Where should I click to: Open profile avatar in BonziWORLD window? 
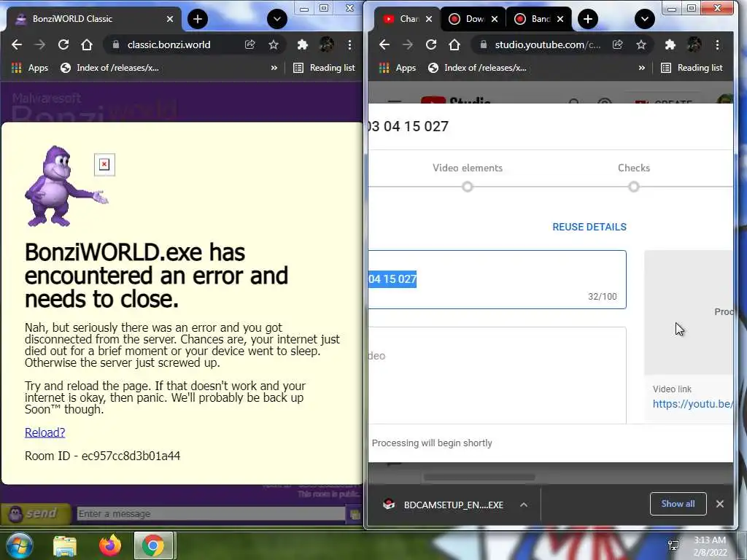[326, 44]
